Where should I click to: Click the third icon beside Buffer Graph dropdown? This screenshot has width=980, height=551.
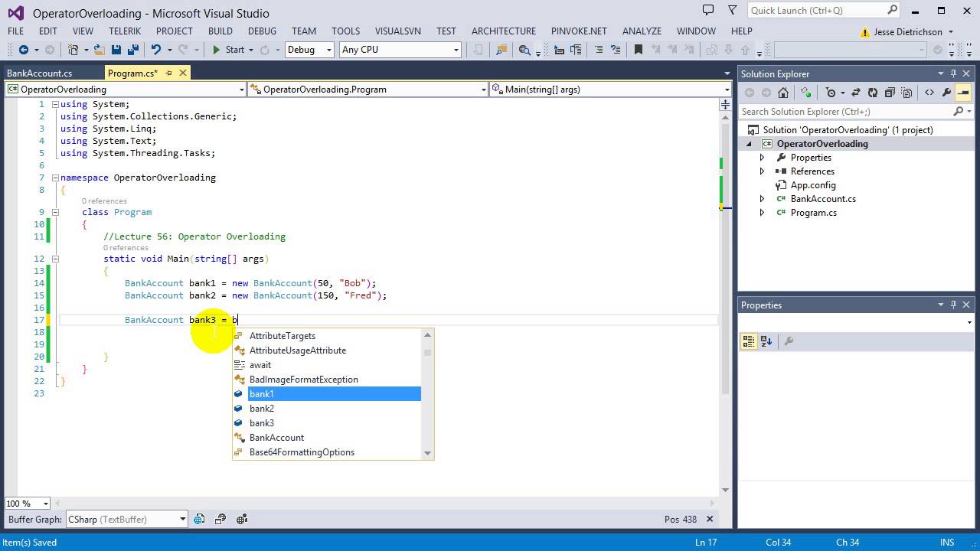[x=242, y=519]
